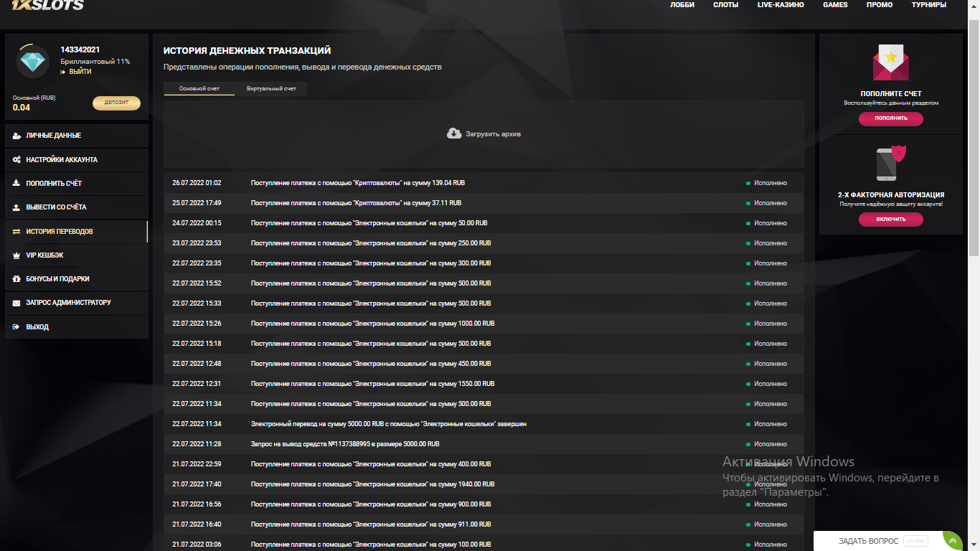Click the diamond status avatar
The height and width of the screenshot is (551, 980).
coord(32,62)
